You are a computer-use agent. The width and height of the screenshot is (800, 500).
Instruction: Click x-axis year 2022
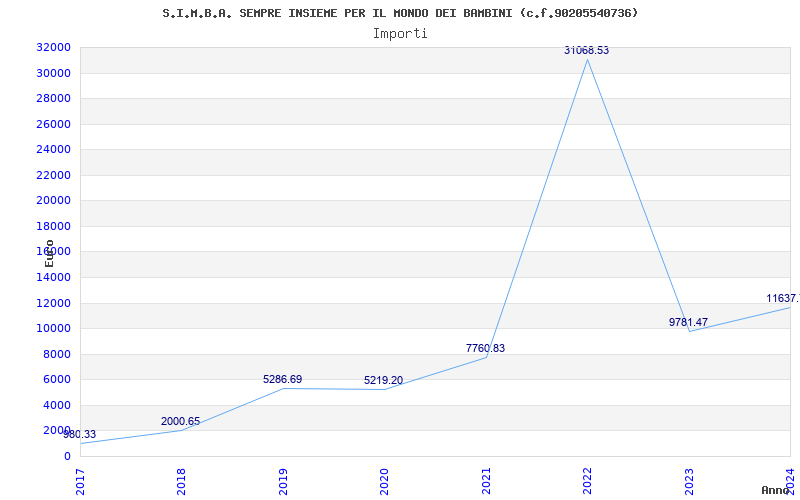pyautogui.click(x=587, y=482)
